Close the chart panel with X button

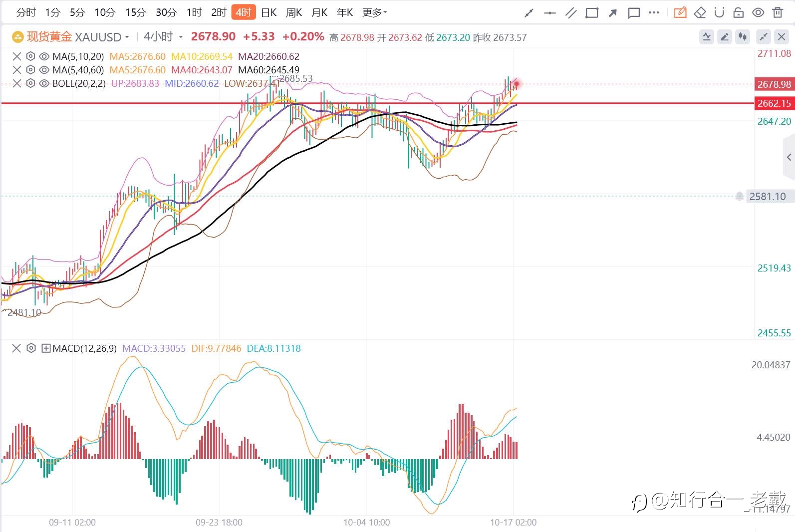pyautogui.click(x=782, y=36)
